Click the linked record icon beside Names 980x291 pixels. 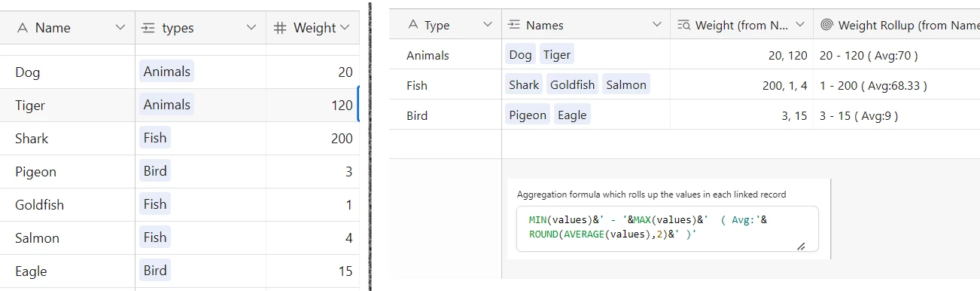point(514,25)
